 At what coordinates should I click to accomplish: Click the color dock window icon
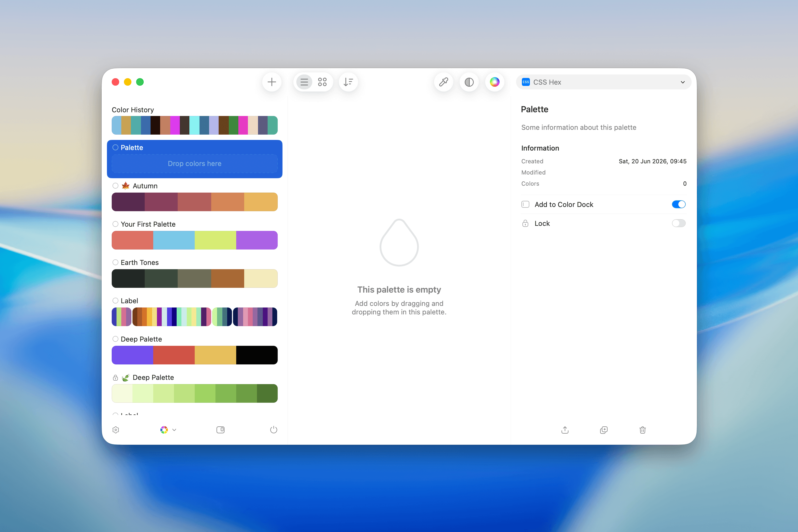221,430
